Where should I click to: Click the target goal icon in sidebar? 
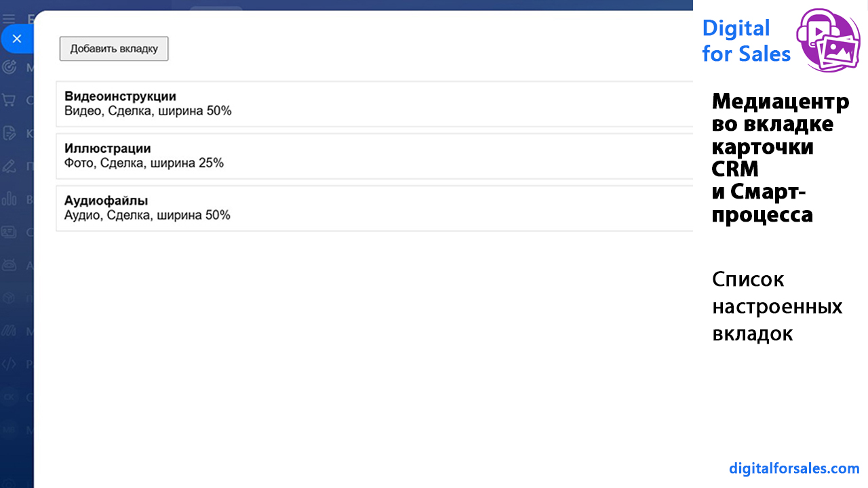(9, 66)
